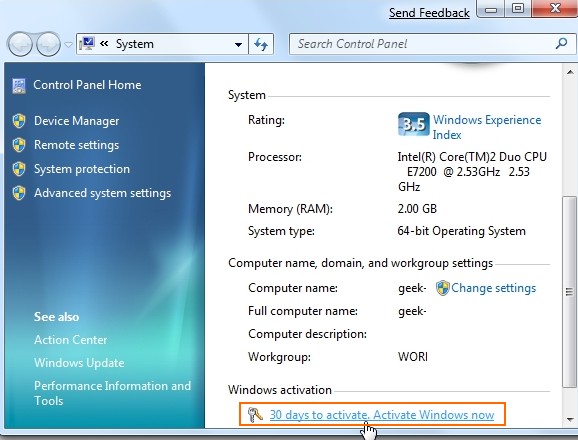The width and height of the screenshot is (578, 440).
Task: Click the double chevron before System in the address bar
Action: (x=104, y=44)
